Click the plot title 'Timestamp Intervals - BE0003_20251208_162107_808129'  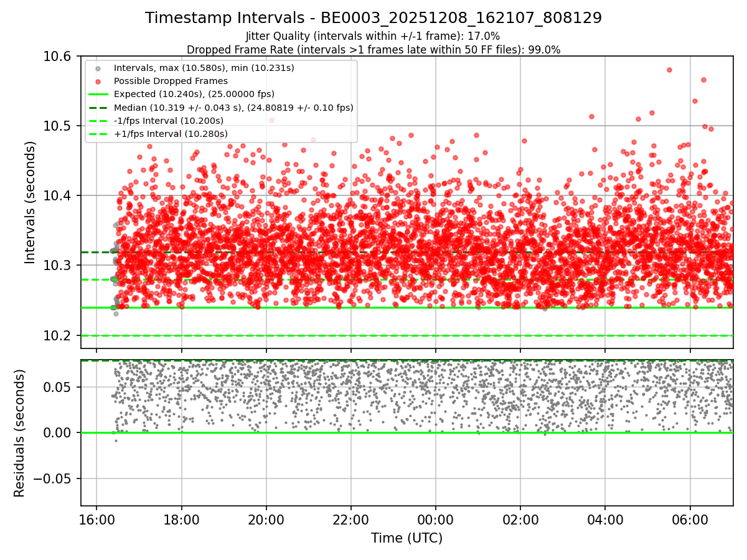[x=374, y=18]
